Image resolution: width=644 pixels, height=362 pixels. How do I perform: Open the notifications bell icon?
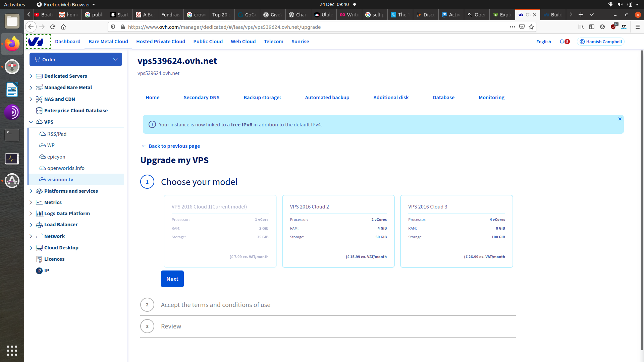pos(562,42)
